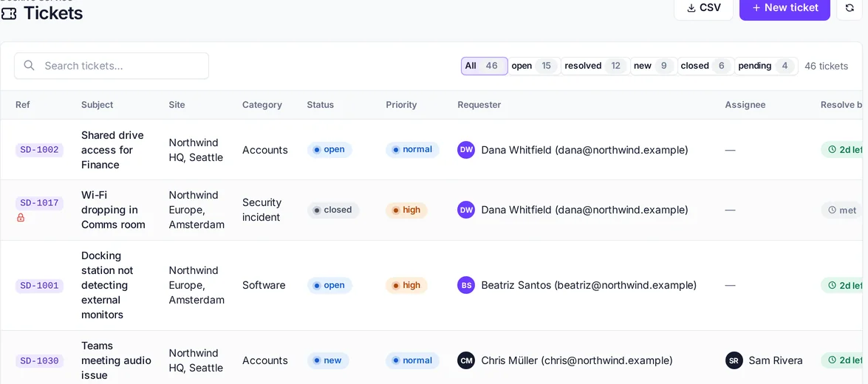
Task: Open ticket reference SD-1001
Action: click(x=39, y=286)
